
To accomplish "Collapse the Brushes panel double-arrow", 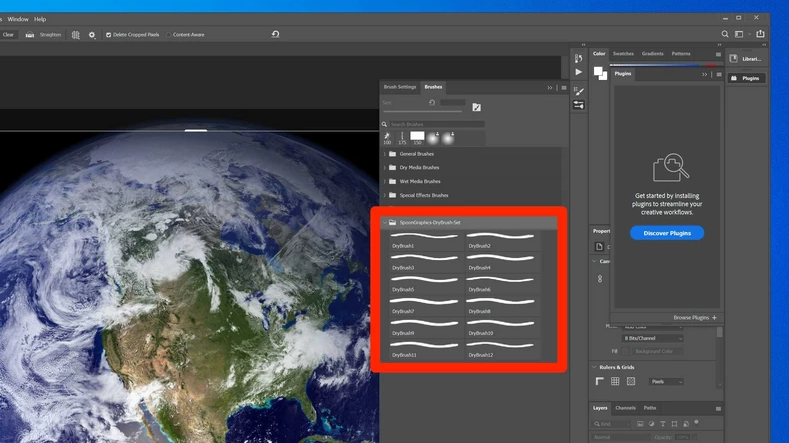I will (549, 88).
